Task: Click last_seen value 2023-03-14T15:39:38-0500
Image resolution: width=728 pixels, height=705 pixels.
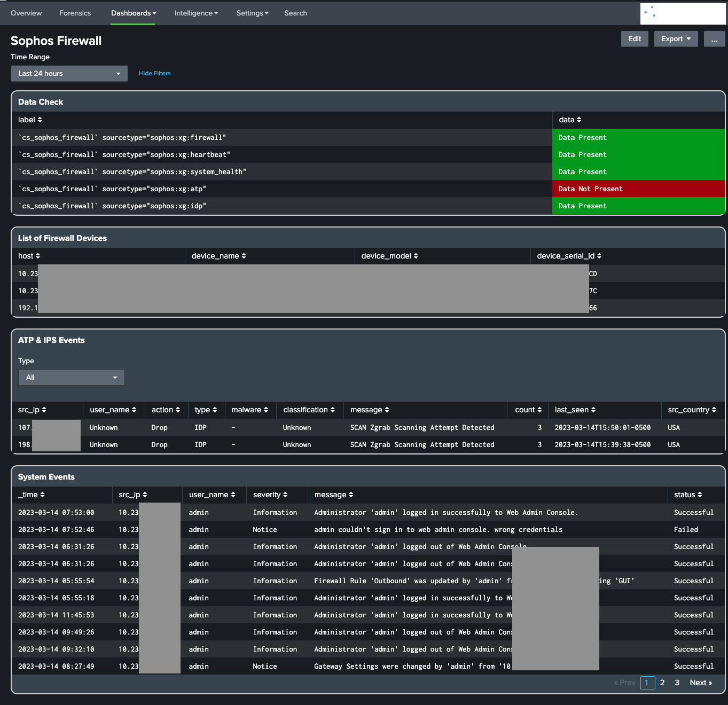Action: (602, 444)
